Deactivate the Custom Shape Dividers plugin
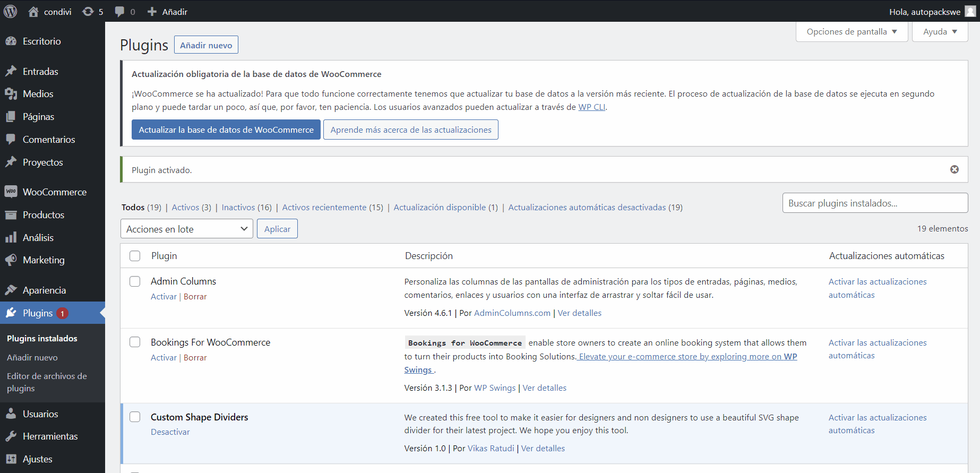980x473 pixels. [170, 432]
